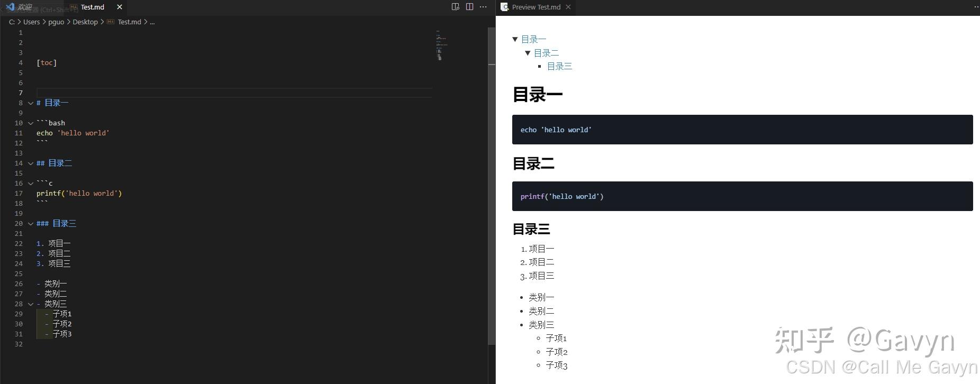Screen dimensions: 980x384
Task: Switch to the Preview Test.md tab
Action: click(x=536, y=7)
